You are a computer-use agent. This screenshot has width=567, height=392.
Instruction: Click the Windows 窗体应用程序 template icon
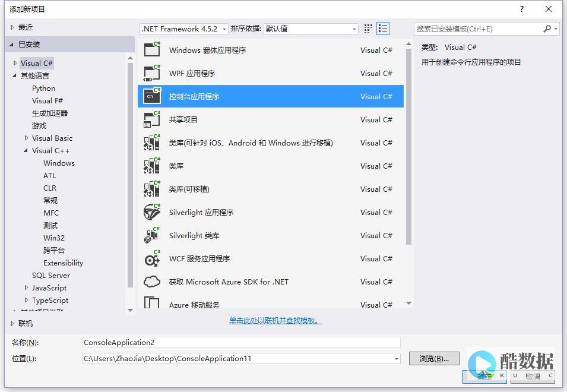click(x=152, y=49)
